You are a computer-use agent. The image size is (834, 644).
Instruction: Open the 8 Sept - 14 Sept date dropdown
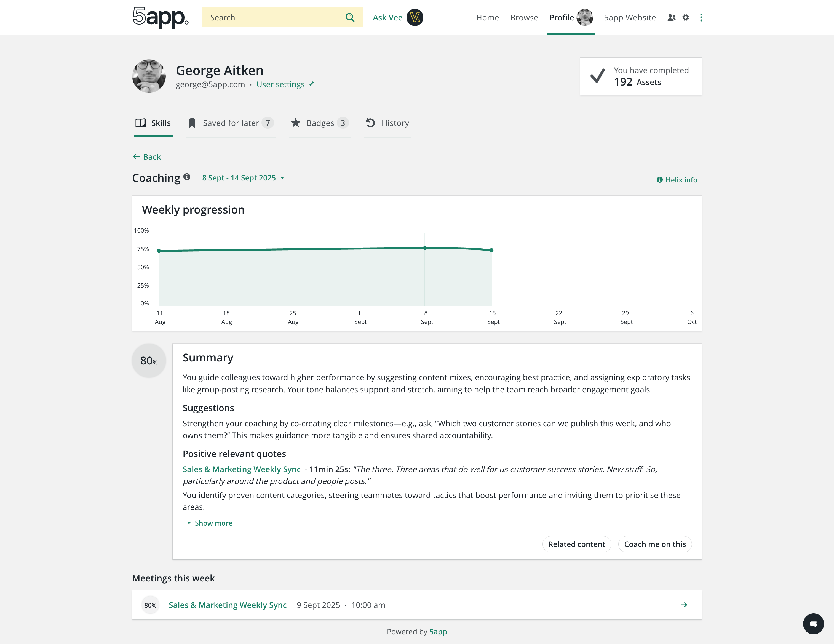click(243, 178)
